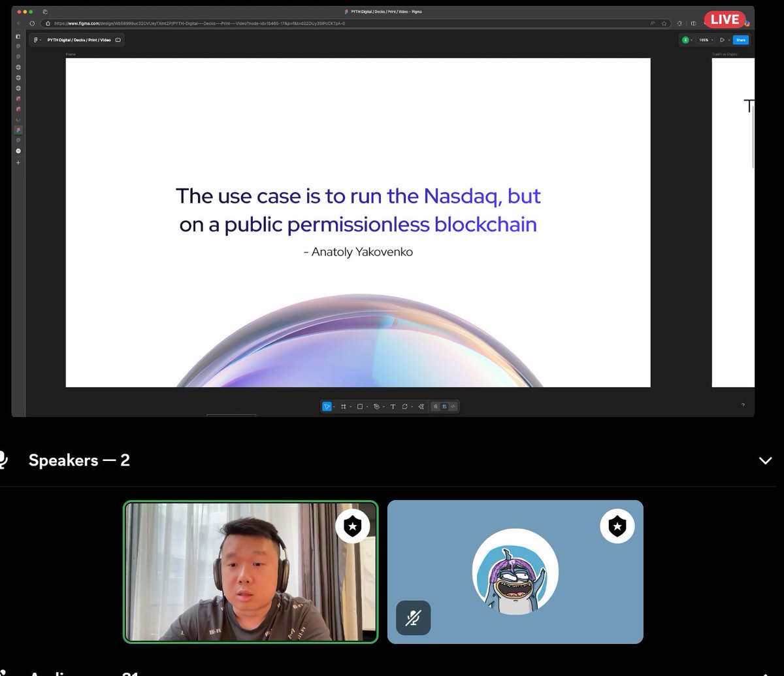Viewport: 784px width, 676px height.
Task: Open the Present options dropdown arrow
Action: coord(729,40)
